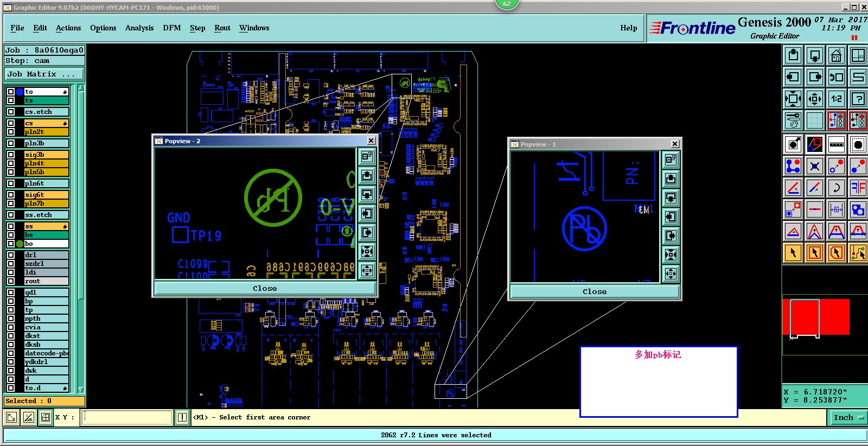Open the DFM menu

click(x=172, y=28)
